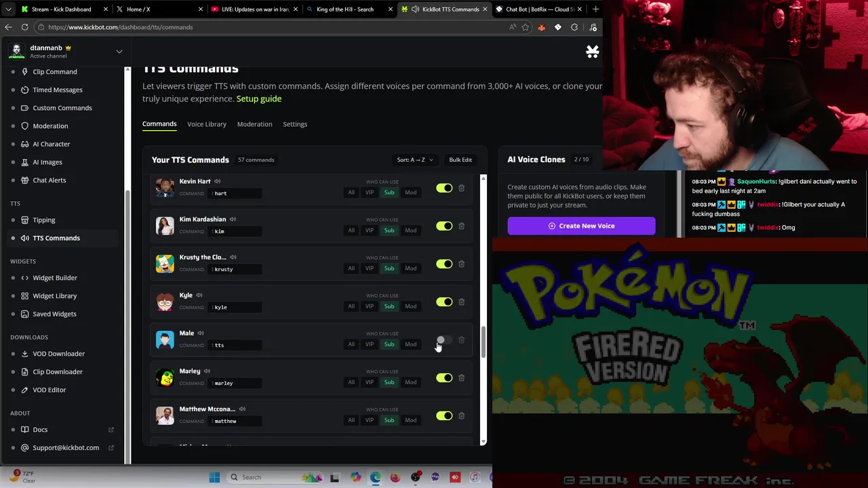
Task: Open AI Images in sidebar
Action: point(47,162)
